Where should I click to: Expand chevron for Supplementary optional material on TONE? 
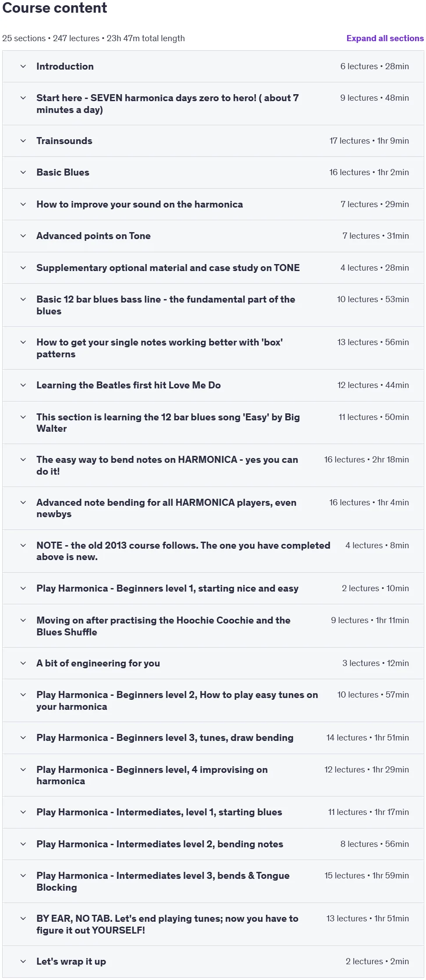[x=23, y=268]
